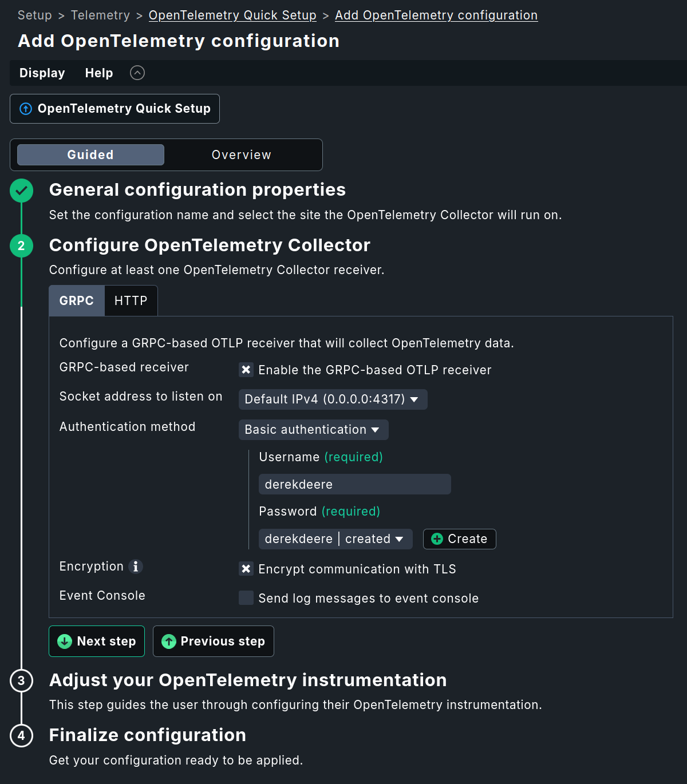Click the step 4 circle marker
This screenshot has height=784, width=687.
21,736
